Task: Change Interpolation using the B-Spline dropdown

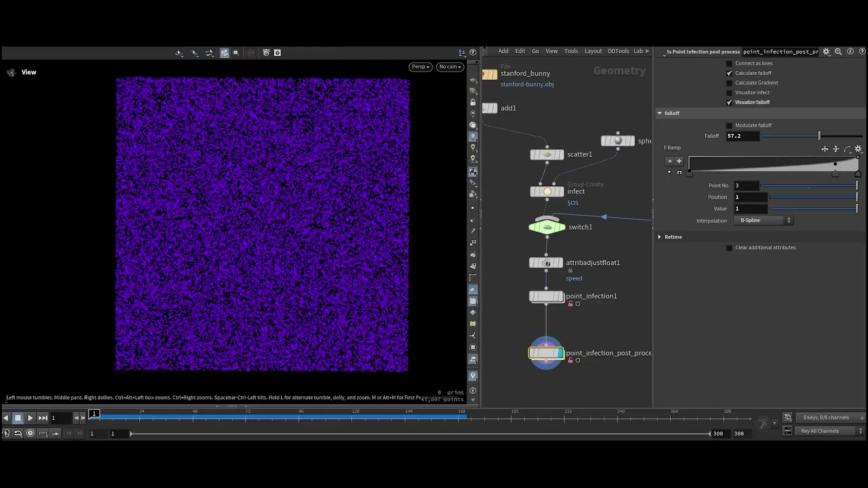Action: [764, 221]
